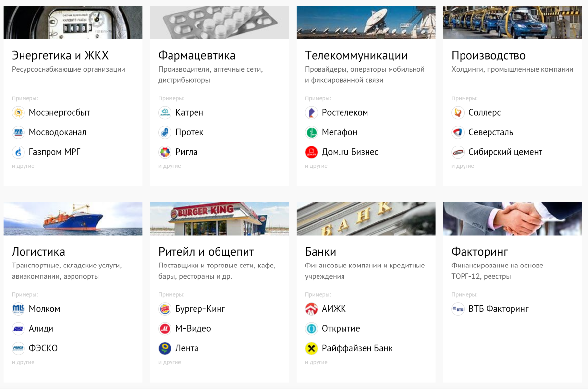588x389 pixels.
Task: Open the Энергетика и ЖКХ heading
Action: point(60,55)
